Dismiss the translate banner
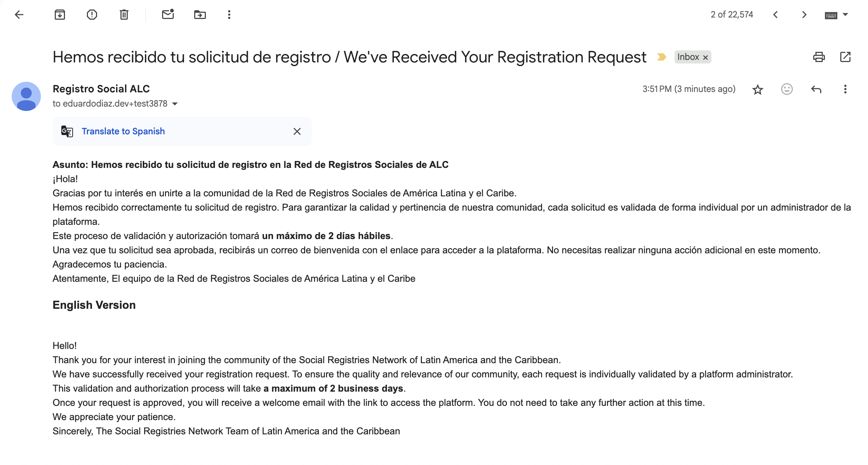The width and height of the screenshot is (868, 465). (297, 131)
